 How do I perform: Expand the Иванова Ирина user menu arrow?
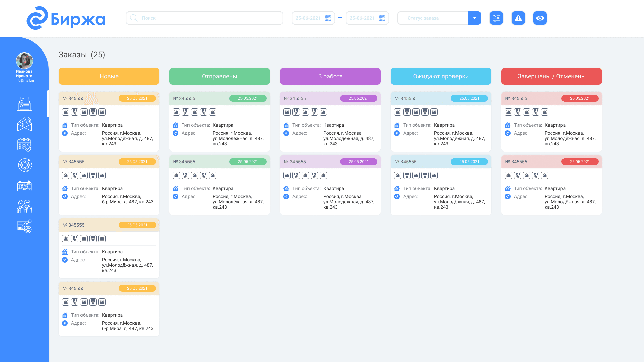point(31,76)
